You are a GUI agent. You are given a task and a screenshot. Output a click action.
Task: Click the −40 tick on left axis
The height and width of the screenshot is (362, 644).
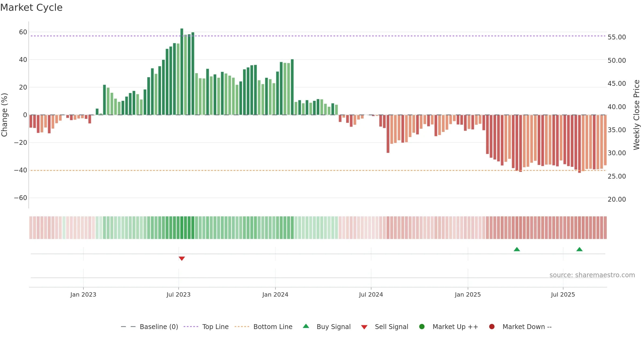[x=21, y=170]
